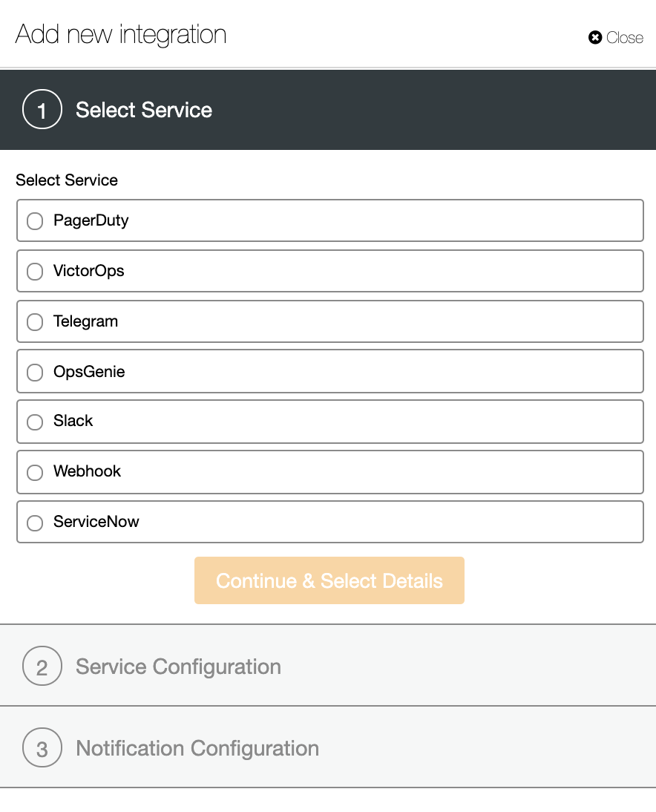Select ServiceNow radio button
Viewport: 656px width, 812px height.
point(35,523)
